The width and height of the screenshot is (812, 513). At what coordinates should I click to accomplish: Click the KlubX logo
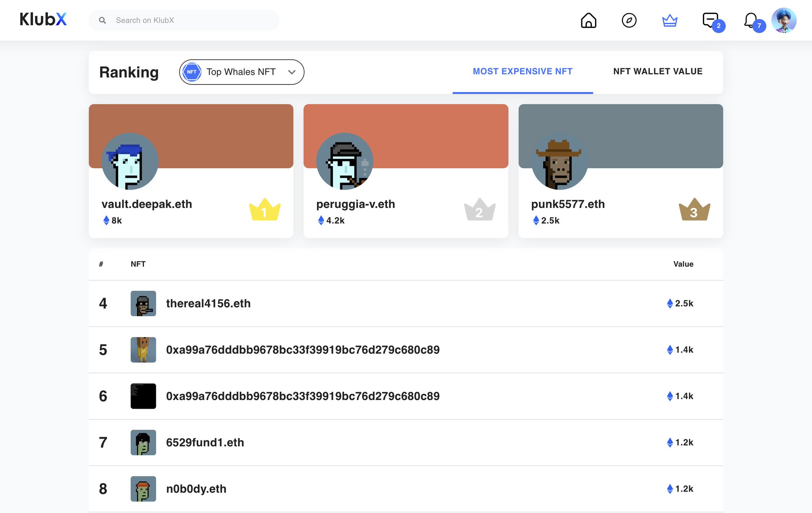click(x=43, y=19)
